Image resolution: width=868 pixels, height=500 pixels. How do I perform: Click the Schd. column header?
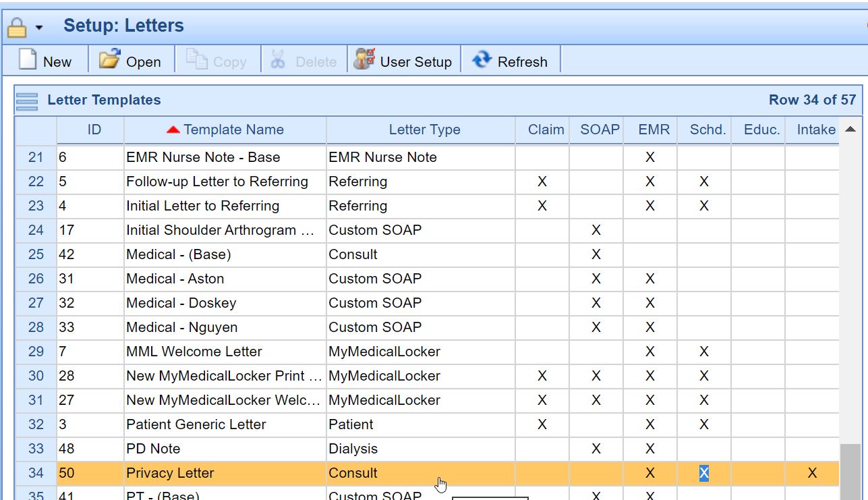point(704,130)
